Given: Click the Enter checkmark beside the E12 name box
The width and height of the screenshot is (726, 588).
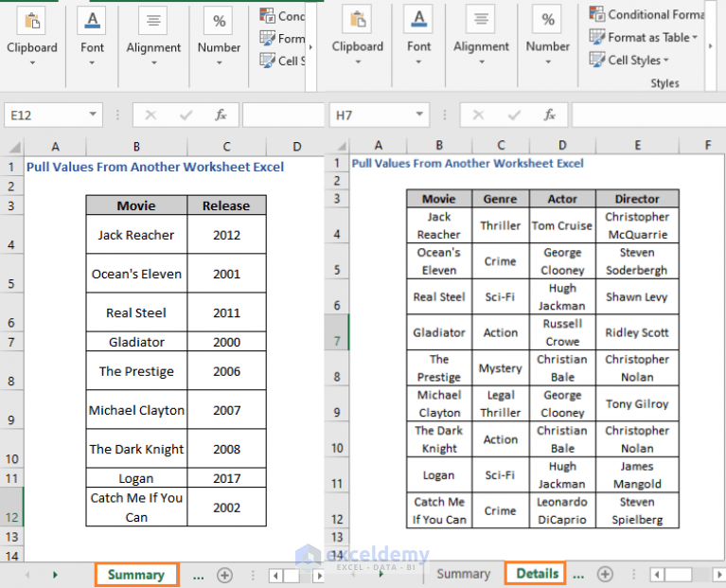Looking at the screenshot, I should tap(186, 115).
